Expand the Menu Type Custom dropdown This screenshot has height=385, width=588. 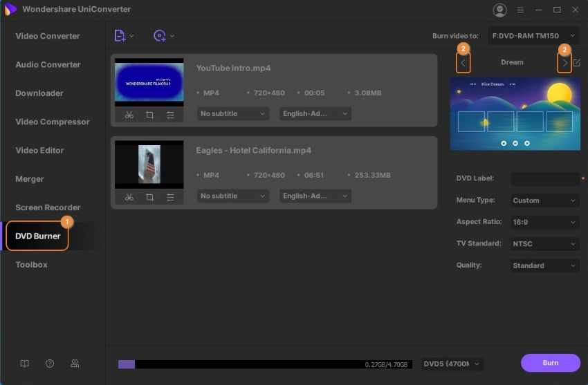click(x=544, y=200)
